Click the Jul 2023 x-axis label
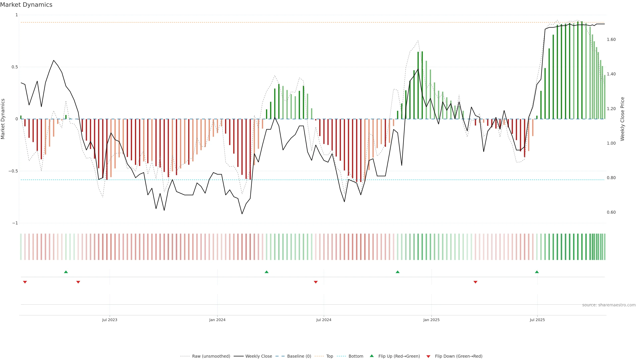This screenshot has height=362, width=644. pos(110,320)
